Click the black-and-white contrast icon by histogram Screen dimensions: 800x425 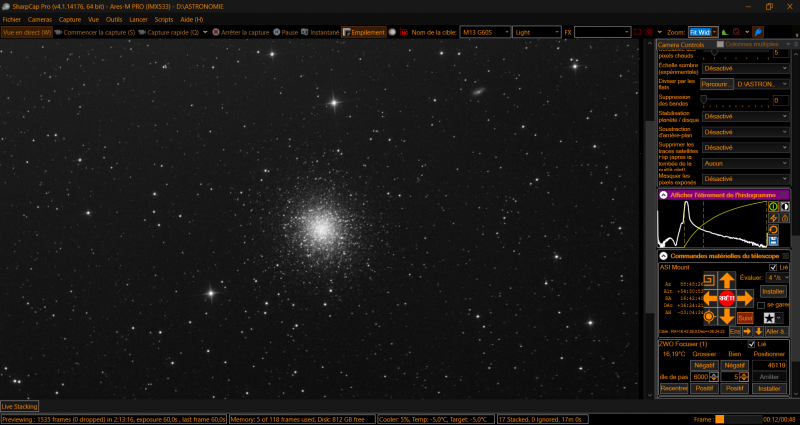[785, 207]
